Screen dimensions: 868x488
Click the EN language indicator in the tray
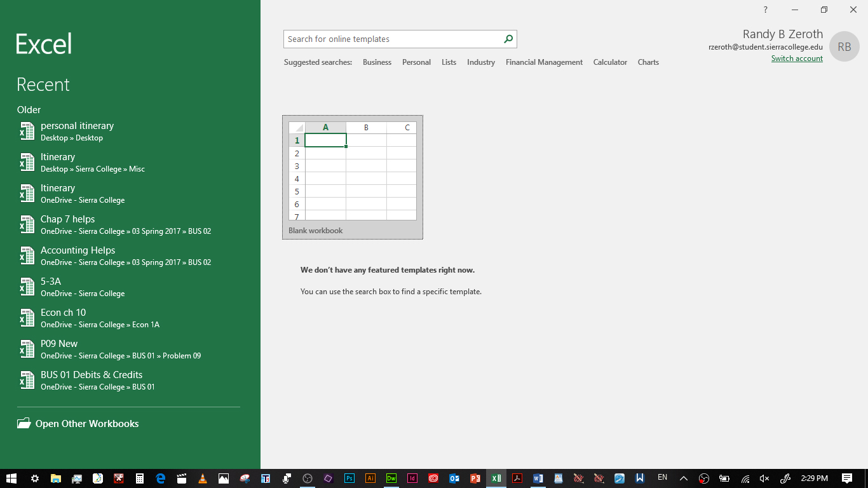click(662, 478)
